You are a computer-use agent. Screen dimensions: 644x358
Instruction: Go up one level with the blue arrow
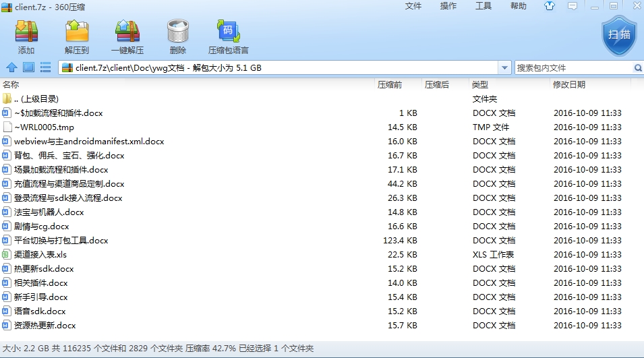[11, 67]
